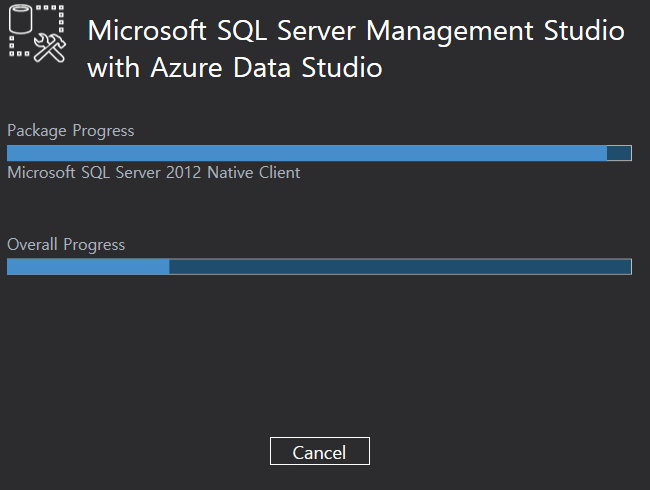Image resolution: width=650 pixels, height=490 pixels.
Task: Click '2012' in the package name
Action: click(x=183, y=172)
